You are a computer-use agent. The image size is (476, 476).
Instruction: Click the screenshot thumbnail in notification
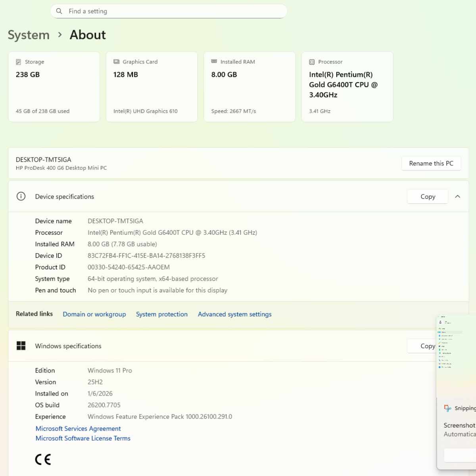click(x=456, y=357)
